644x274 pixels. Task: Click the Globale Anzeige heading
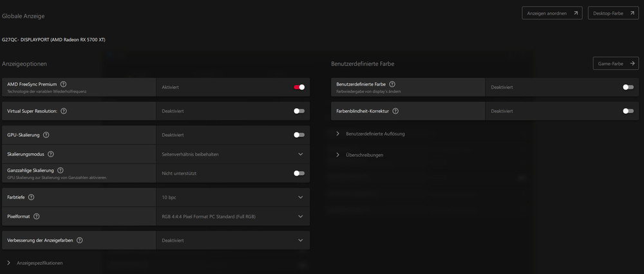click(23, 16)
